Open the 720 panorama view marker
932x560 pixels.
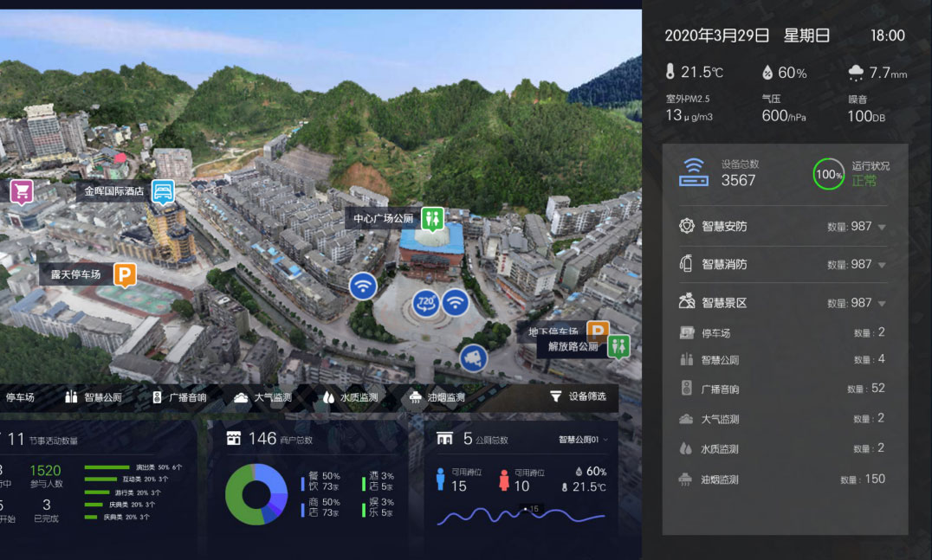(x=425, y=303)
